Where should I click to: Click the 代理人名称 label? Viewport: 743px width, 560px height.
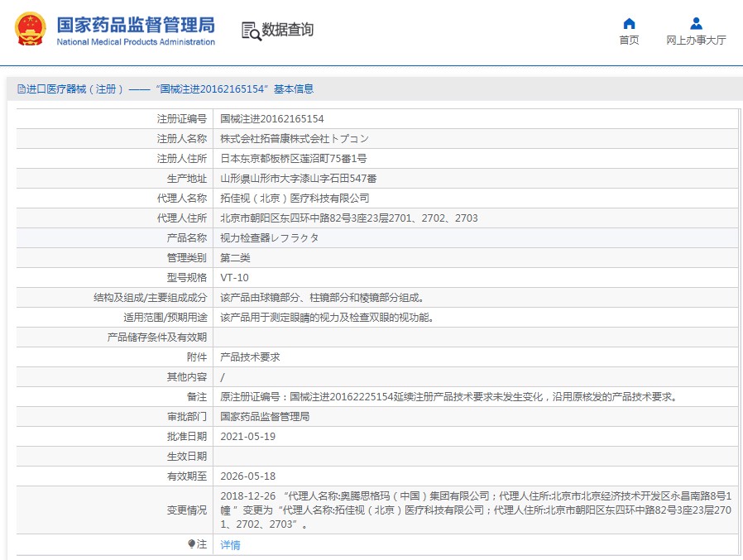click(182, 199)
